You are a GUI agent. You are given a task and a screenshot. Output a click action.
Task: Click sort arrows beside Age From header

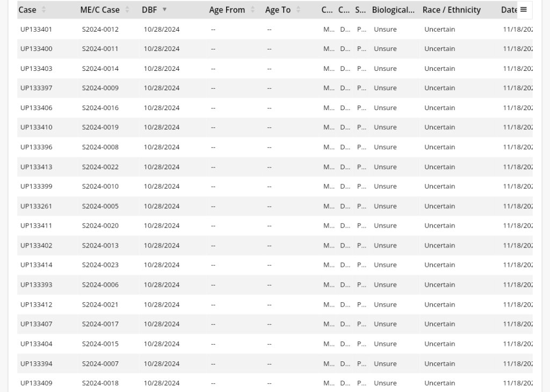tap(252, 10)
